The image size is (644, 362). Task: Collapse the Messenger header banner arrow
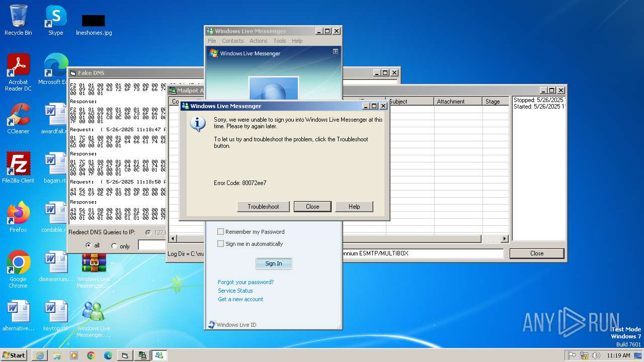pyautogui.click(x=336, y=51)
